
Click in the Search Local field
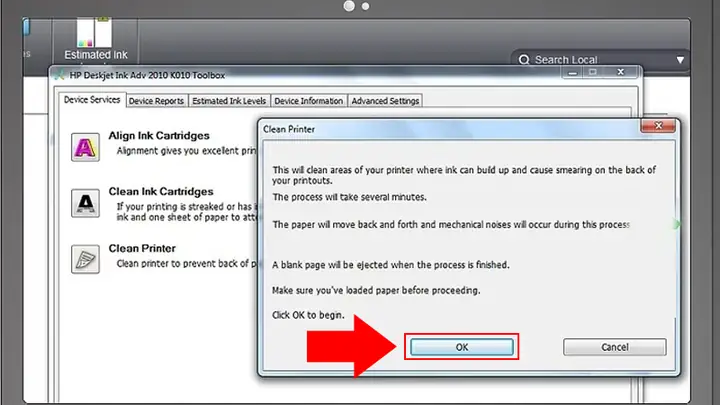tap(602, 60)
